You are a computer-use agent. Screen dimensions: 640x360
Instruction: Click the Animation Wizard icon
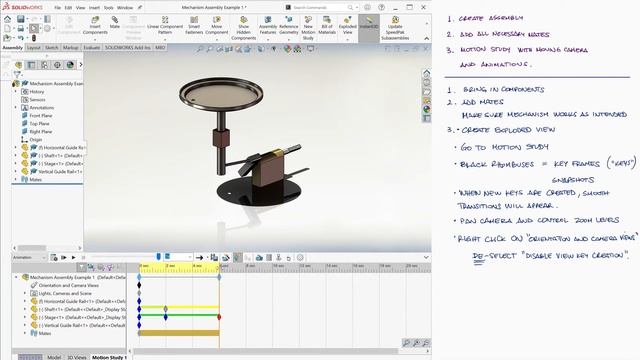click(225, 258)
